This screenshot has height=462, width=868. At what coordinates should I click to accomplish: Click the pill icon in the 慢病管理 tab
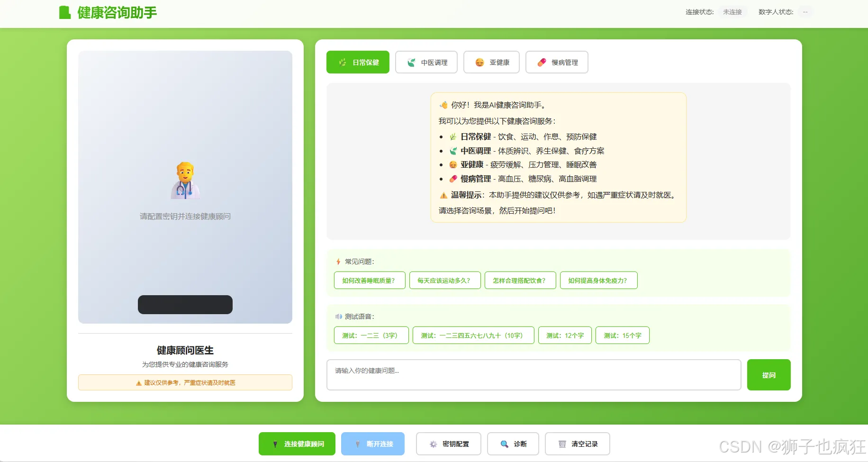point(542,63)
